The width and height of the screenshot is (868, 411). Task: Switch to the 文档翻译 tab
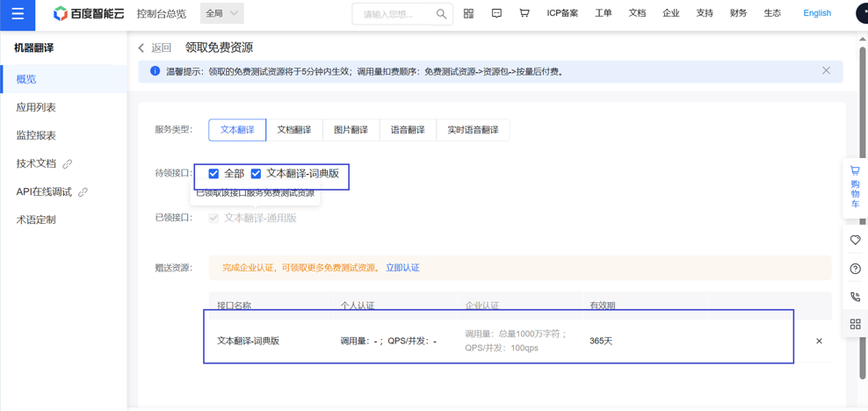[x=294, y=130]
